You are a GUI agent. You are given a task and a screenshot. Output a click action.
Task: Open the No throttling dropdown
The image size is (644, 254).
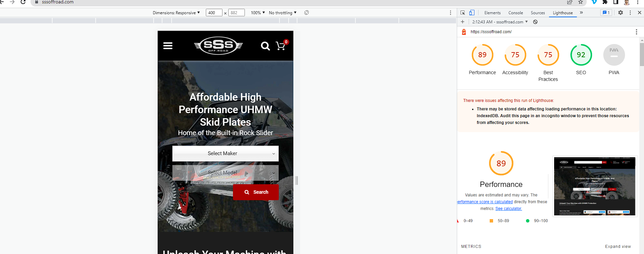[x=282, y=13]
